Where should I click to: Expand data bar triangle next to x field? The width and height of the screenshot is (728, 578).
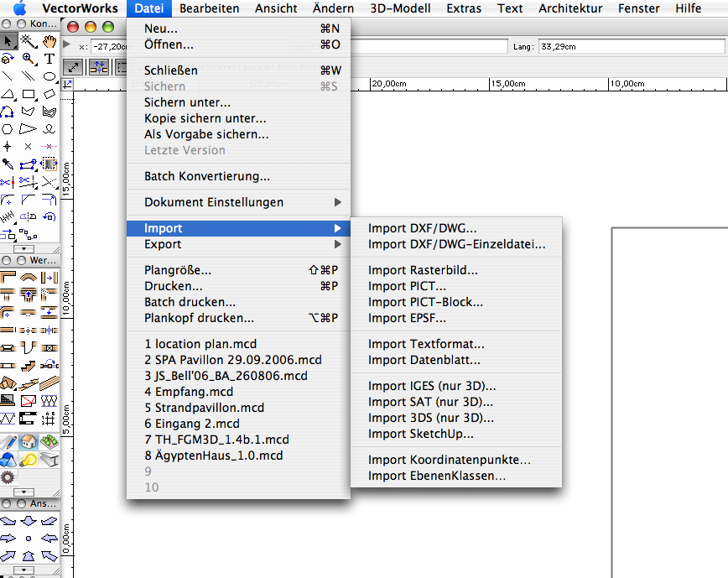pos(67,44)
